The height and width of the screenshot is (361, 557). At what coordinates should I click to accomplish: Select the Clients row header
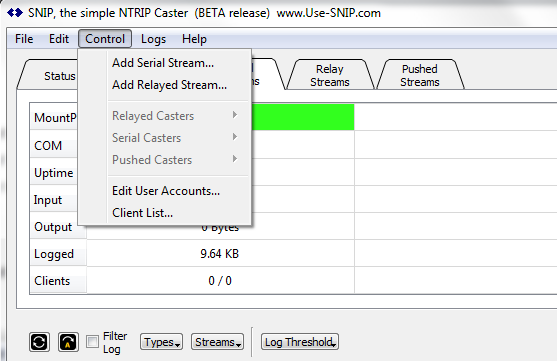pyautogui.click(x=58, y=281)
